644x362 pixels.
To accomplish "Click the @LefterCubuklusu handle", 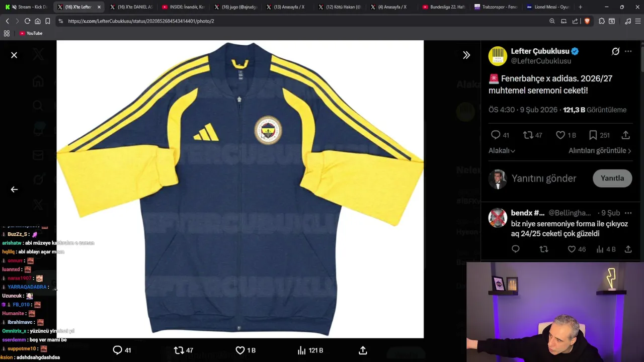I will 541,61.
